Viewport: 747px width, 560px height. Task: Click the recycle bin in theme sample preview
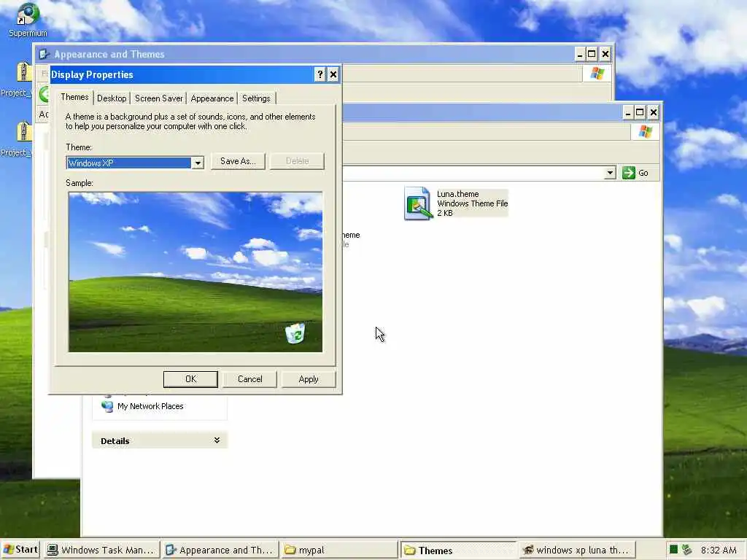(295, 332)
